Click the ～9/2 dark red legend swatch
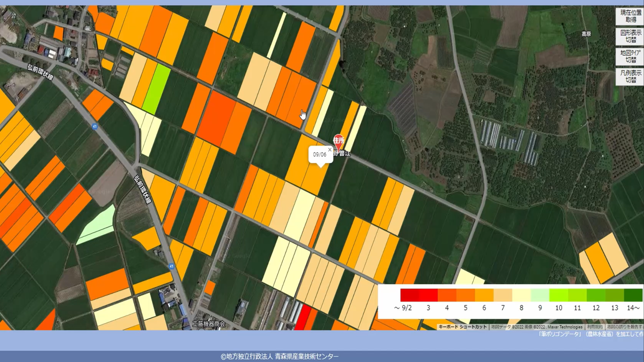644x362 pixels. (410, 295)
